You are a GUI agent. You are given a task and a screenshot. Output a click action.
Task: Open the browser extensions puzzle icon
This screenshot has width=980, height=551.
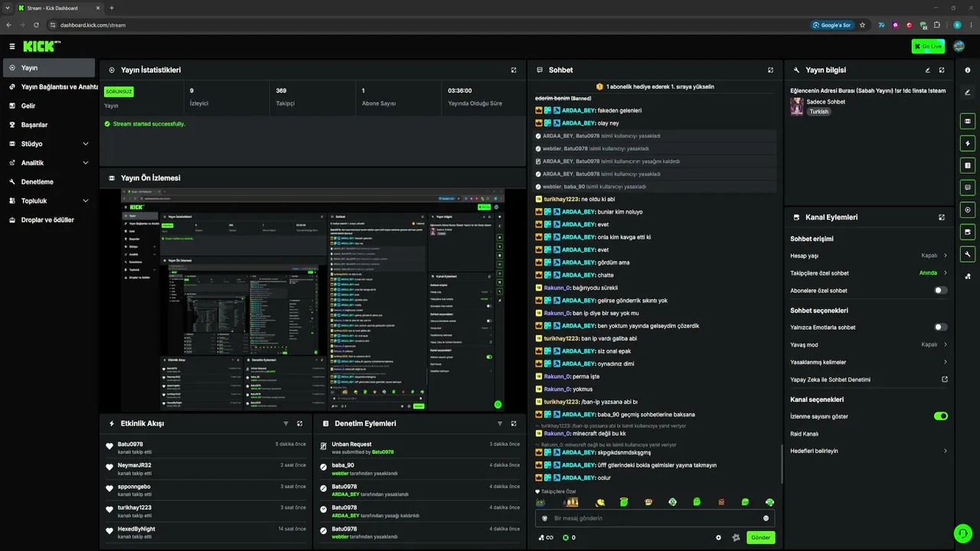pos(937,25)
